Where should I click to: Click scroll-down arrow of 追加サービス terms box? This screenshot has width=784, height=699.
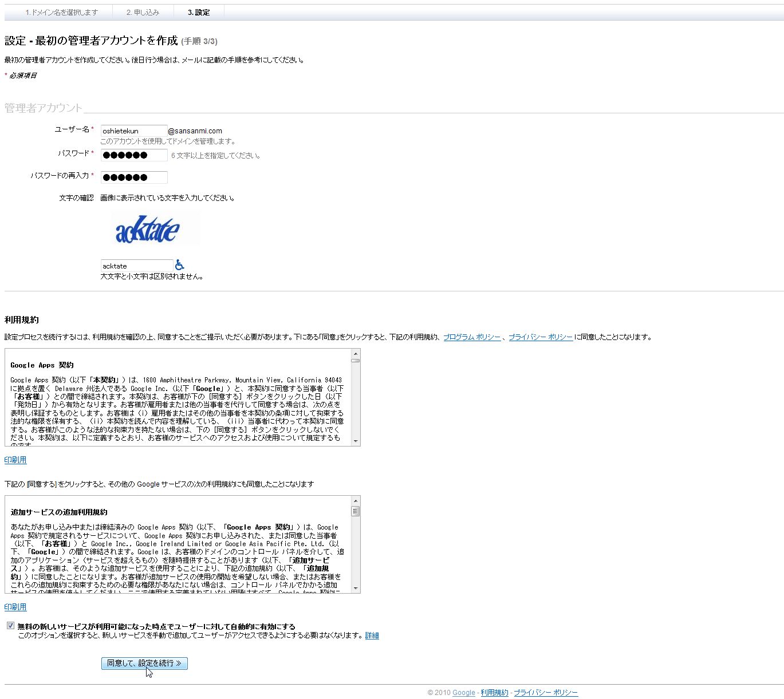tap(356, 588)
